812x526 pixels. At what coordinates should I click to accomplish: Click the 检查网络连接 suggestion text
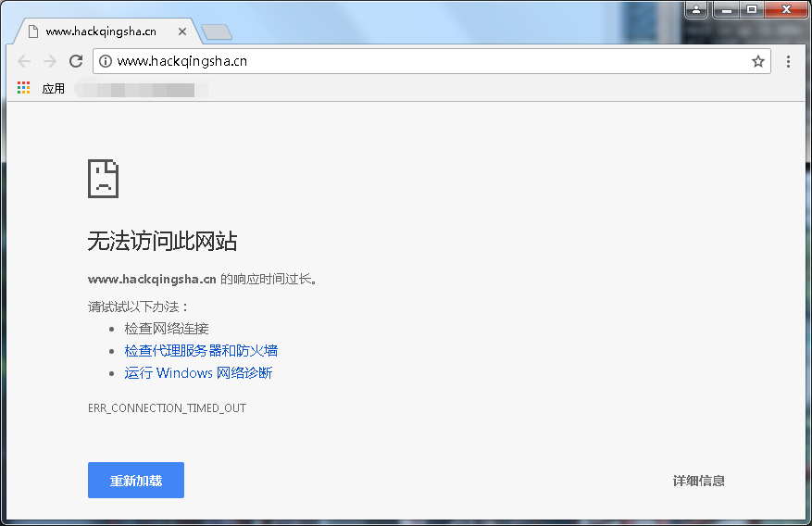click(x=167, y=328)
